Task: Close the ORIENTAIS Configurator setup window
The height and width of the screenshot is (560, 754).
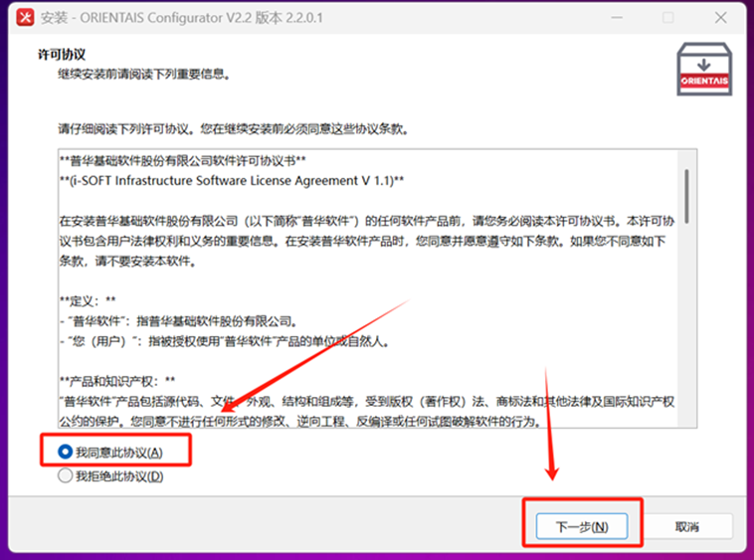Action: click(x=720, y=18)
